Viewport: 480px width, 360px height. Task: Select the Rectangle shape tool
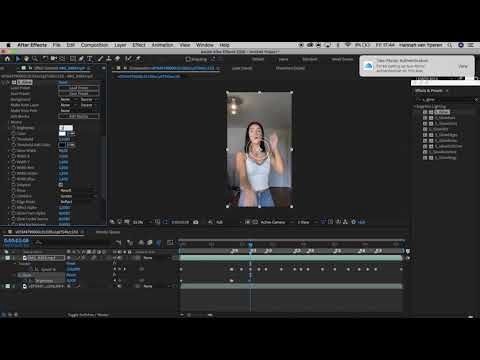point(72,59)
